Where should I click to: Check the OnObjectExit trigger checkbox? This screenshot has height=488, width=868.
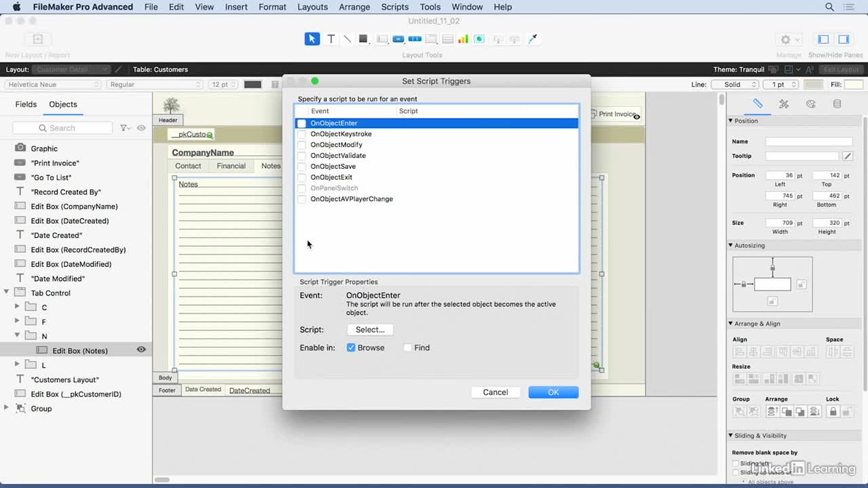pyautogui.click(x=302, y=178)
